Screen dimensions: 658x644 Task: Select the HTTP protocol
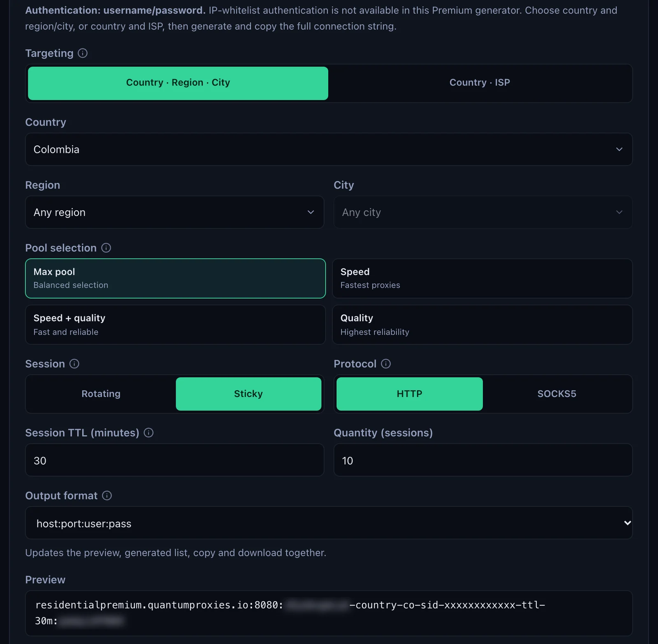[x=410, y=394]
